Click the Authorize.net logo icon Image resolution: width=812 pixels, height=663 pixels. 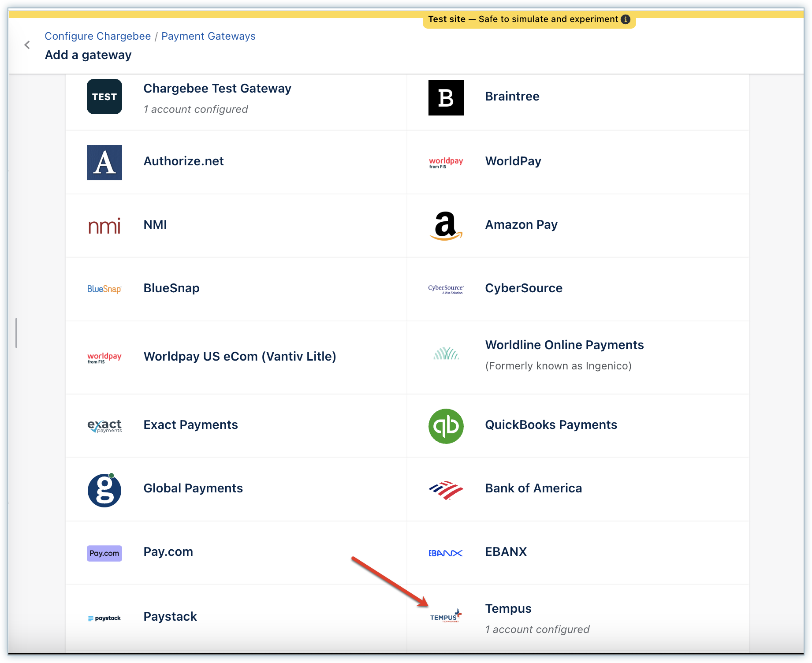[104, 163]
